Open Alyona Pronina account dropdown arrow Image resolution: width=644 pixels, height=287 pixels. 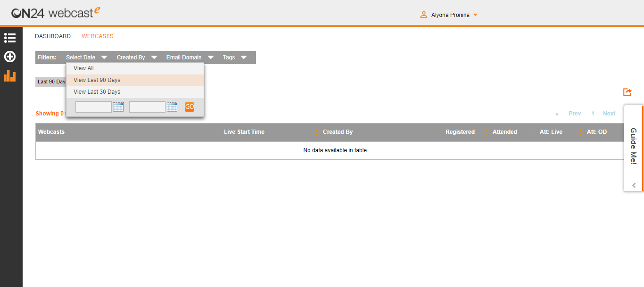pyautogui.click(x=475, y=15)
